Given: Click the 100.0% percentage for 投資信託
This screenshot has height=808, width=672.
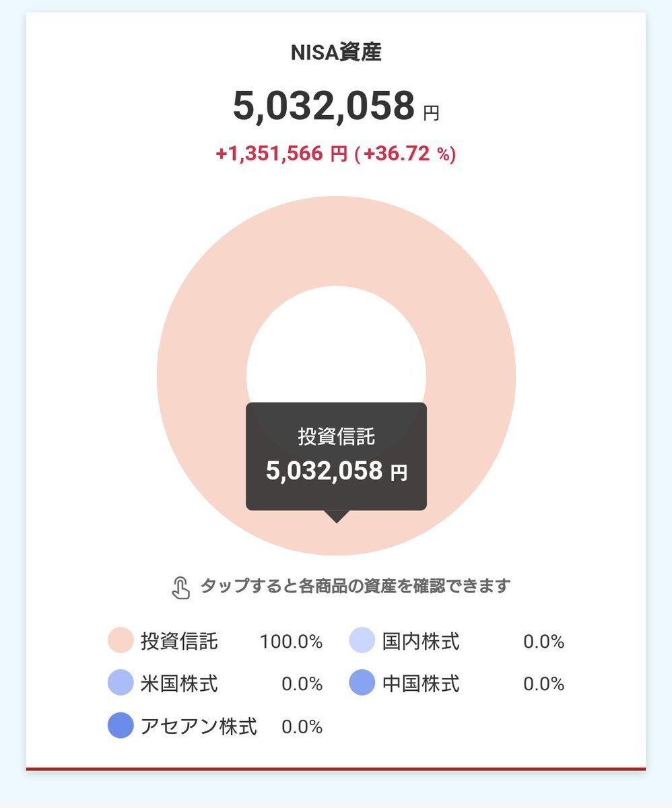Looking at the screenshot, I should coord(291,642).
